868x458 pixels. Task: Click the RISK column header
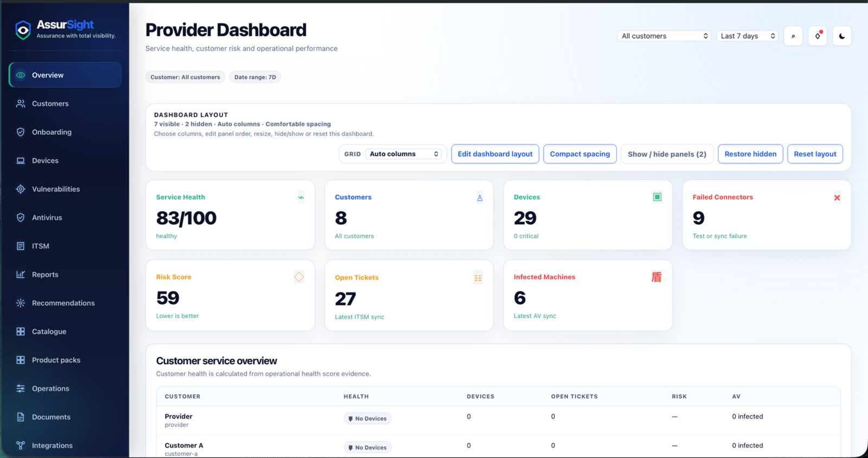[679, 397]
